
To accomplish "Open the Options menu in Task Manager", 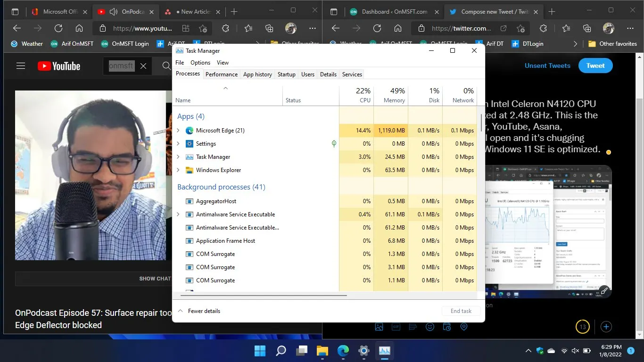I will [200, 63].
